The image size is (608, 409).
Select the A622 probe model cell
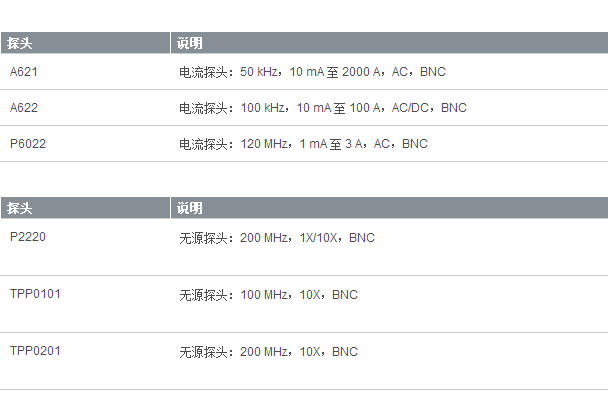tap(24, 107)
